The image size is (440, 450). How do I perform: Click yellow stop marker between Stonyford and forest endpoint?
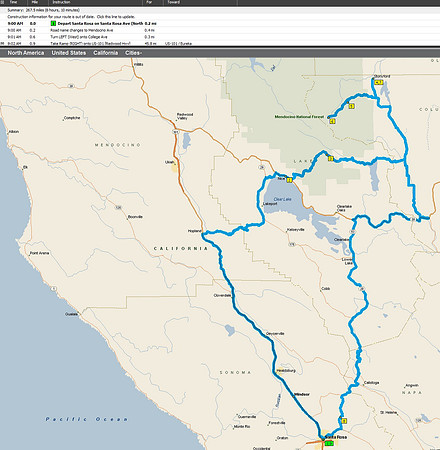[x=351, y=106]
